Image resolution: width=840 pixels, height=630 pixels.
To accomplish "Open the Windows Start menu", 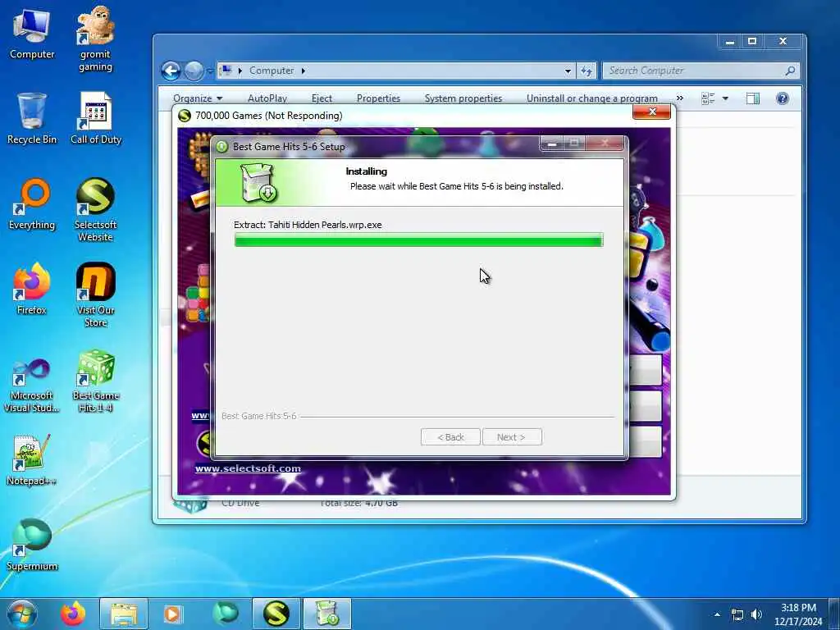I will point(21,614).
